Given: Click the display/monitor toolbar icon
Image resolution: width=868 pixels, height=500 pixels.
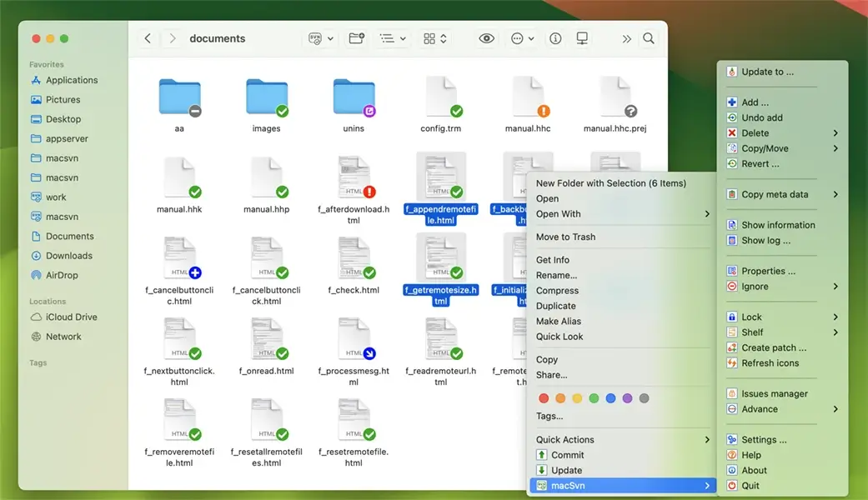Looking at the screenshot, I should click(582, 38).
